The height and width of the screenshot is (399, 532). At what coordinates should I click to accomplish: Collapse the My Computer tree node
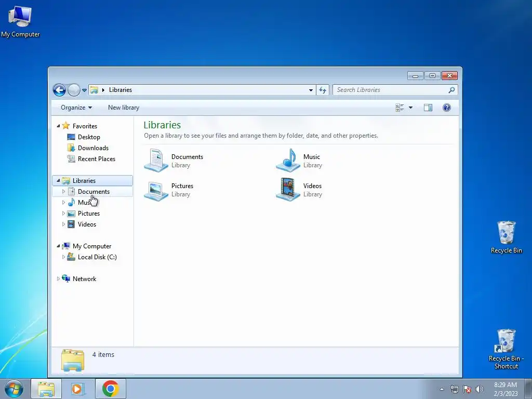coord(58,246)
